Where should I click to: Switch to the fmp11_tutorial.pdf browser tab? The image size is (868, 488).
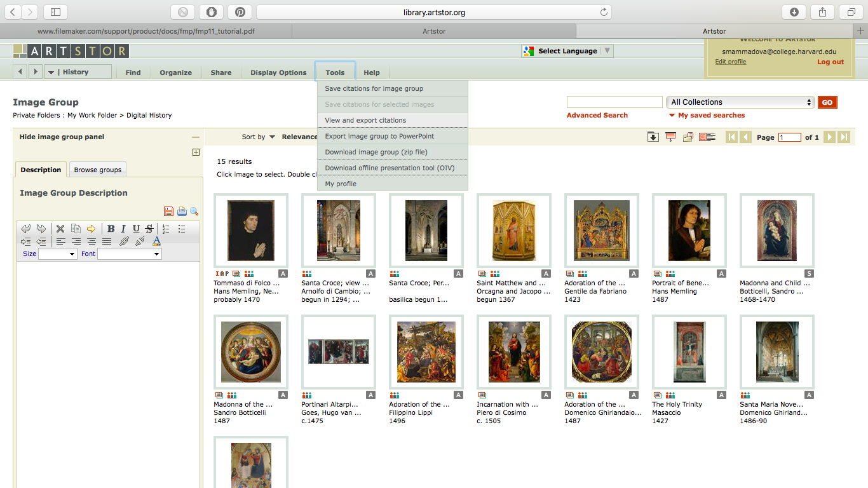(146, 30)
